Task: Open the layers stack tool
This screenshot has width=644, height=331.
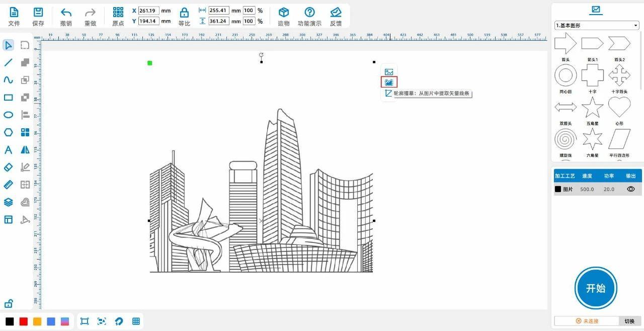Action: pos(9,202)
